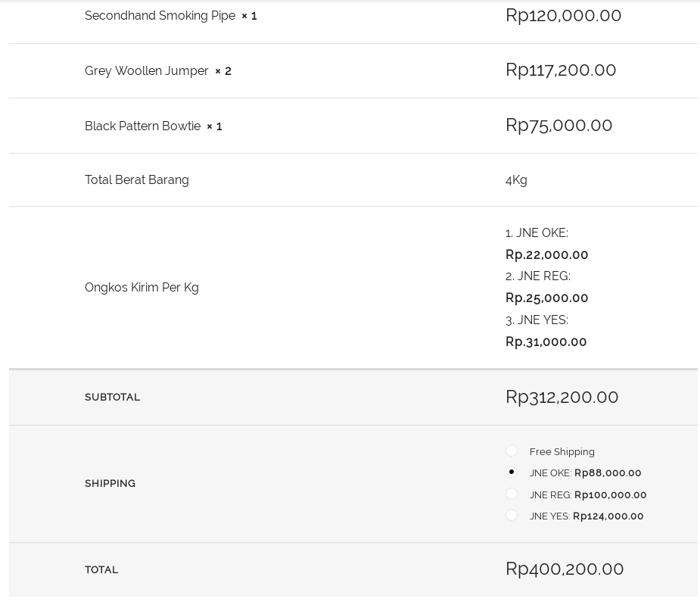Click the Ongkos Kirim Per Kg label
The width and height of the screenshot is (700, 602).
point(142,287)
